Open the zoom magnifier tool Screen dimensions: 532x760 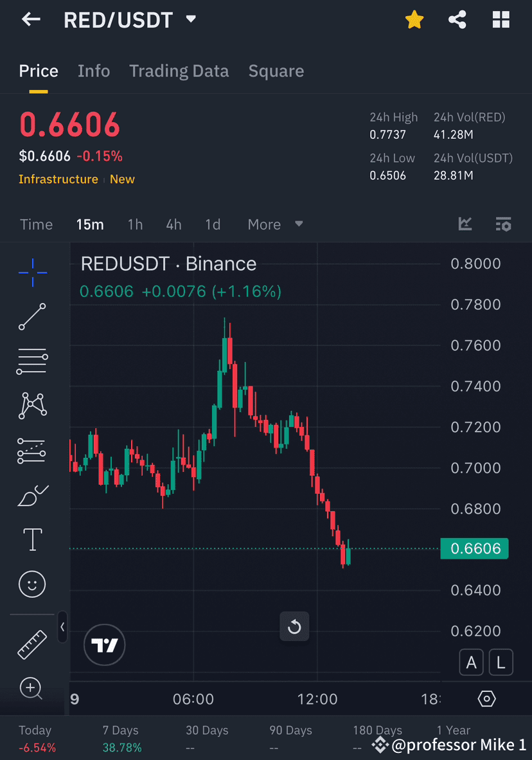(x=32, y=688)
